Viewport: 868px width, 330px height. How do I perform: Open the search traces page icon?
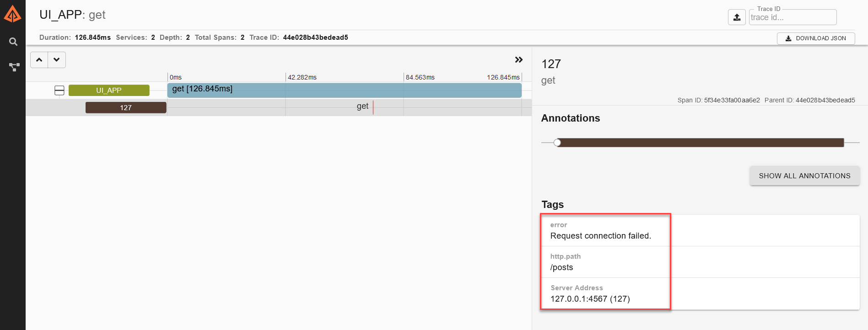[x=13, y=42]
